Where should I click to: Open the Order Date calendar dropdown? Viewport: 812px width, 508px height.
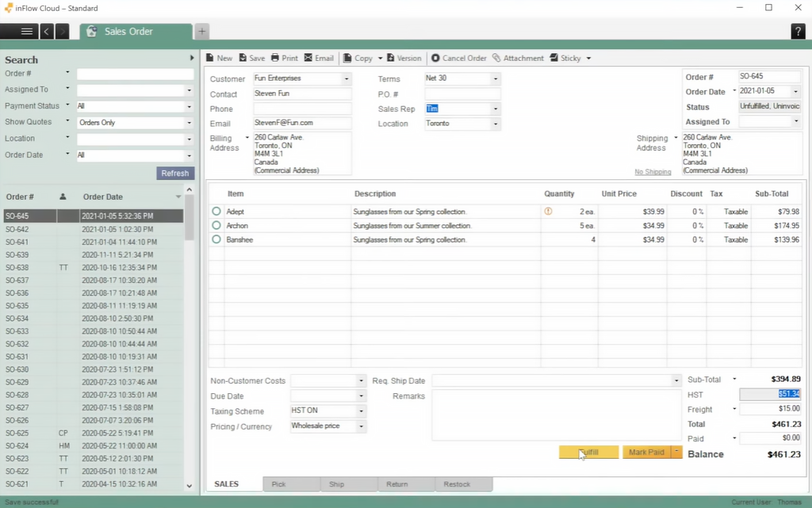(796, 92)
